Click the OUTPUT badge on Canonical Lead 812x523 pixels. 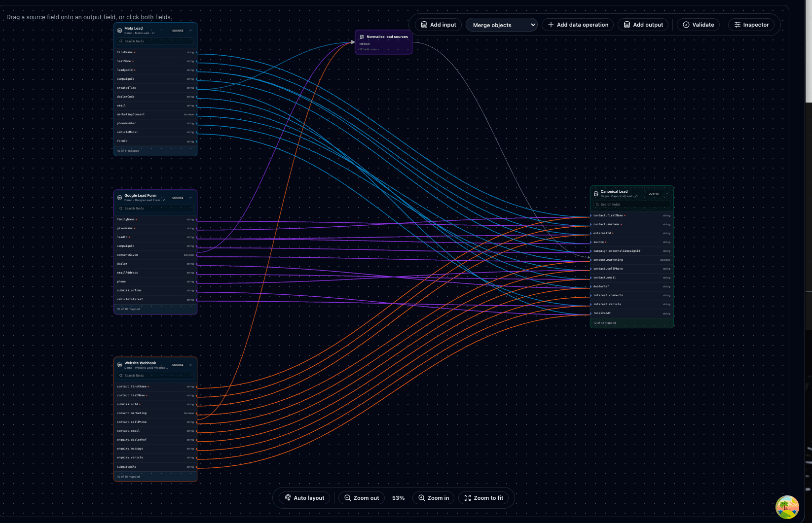(x=654, y=194)
